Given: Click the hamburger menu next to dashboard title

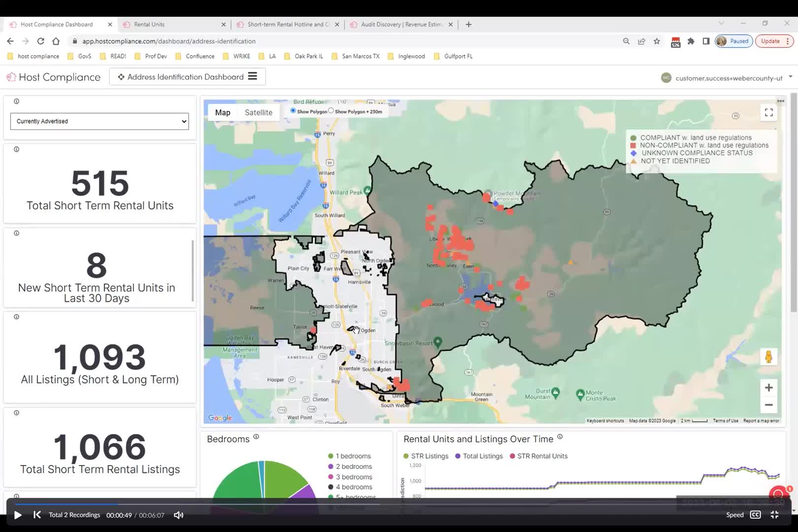Looking at the screenshot, I should point(252,76).
